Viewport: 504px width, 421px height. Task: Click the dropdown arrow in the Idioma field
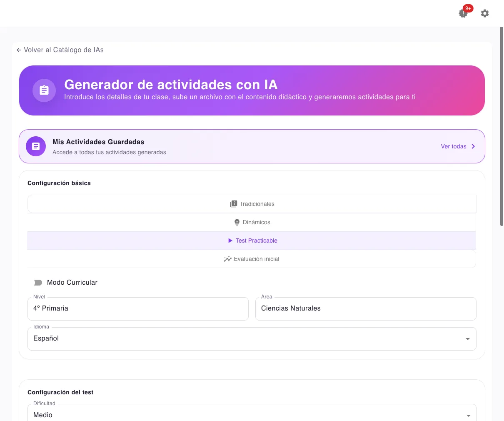[468, 339]
